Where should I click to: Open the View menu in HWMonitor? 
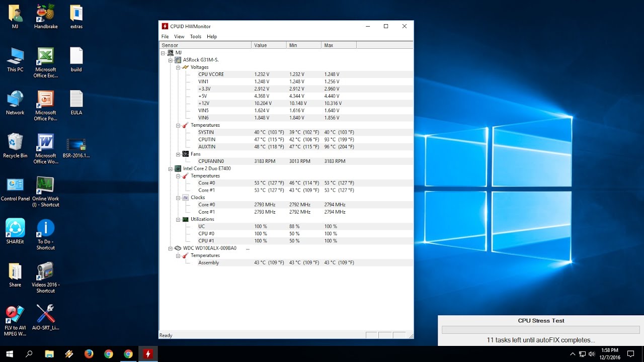pyautogui.click(x=179, y=37)
